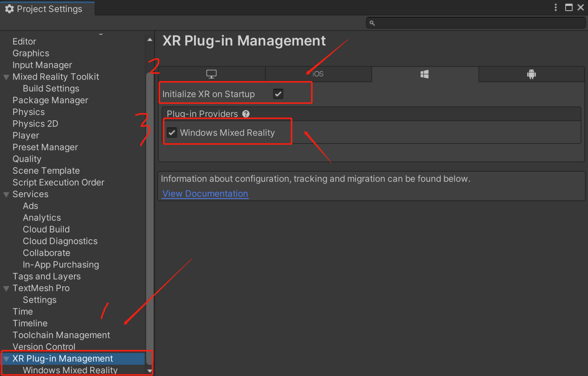Switch to the iOS platform tab
Screen dimensions: 588x376
(318, 74)
